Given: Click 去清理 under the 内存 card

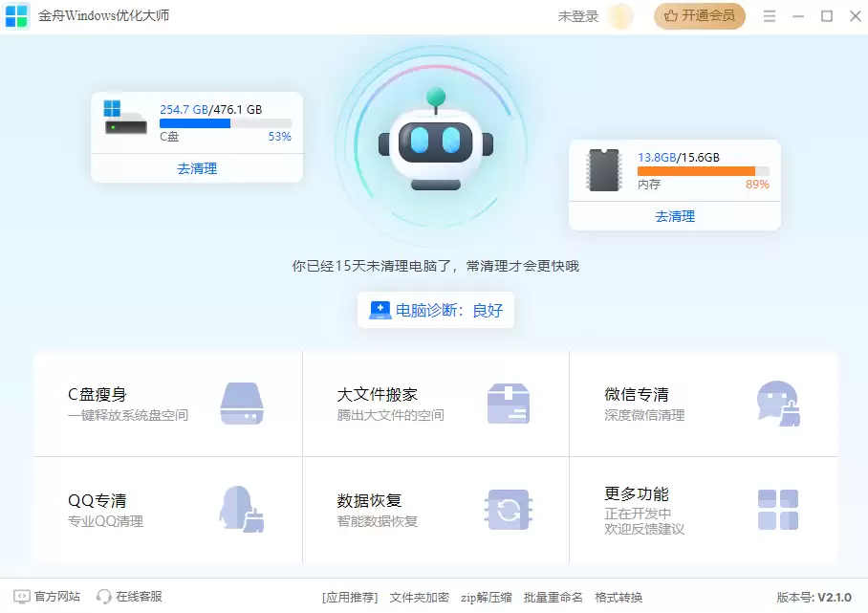Looking at the screenshot, I should (x=675, y=216).
